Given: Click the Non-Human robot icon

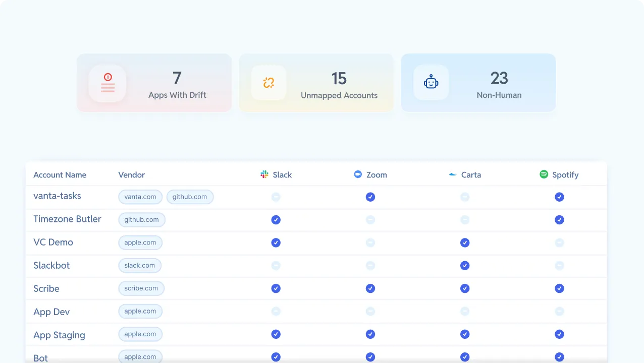Looking at the screenshot, I should [431, 82].
